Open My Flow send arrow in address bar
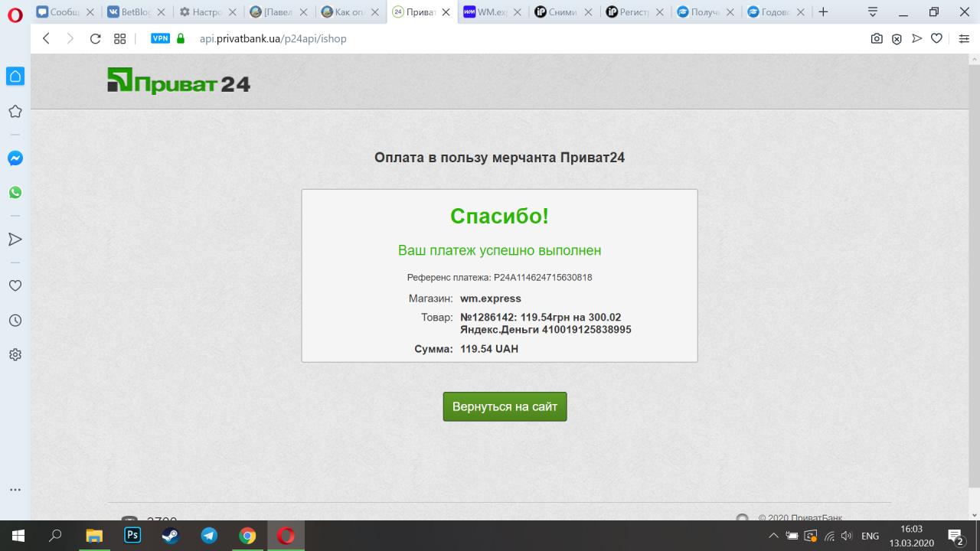Image resolution: width=980 pixels, height=551 pixels. [916, 38]
